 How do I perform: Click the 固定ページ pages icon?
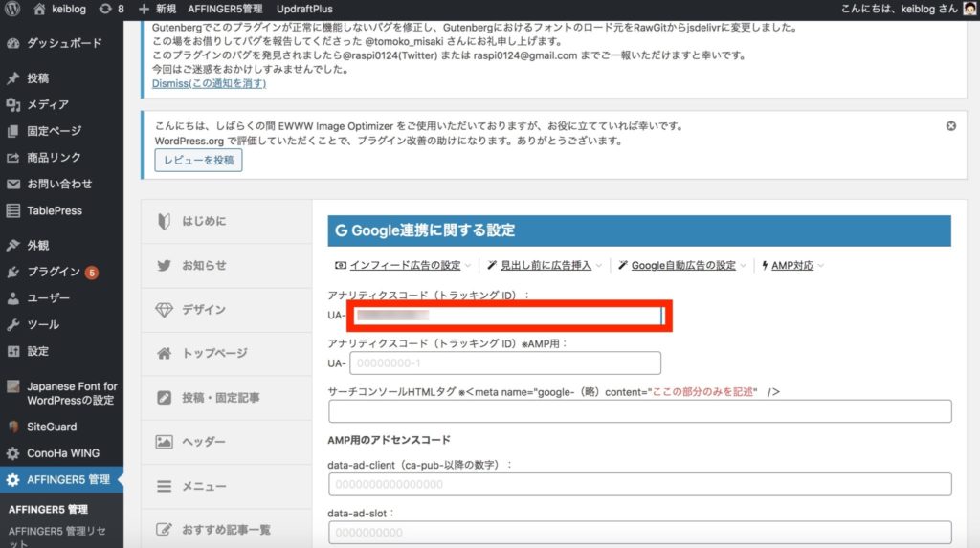13,131
